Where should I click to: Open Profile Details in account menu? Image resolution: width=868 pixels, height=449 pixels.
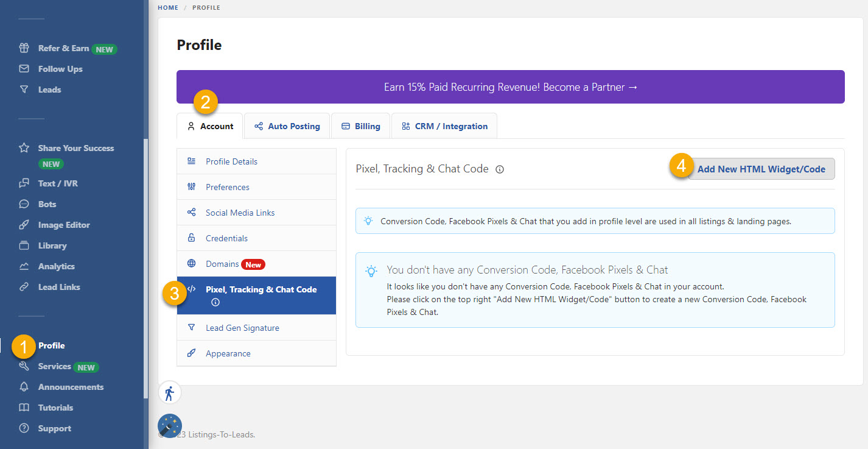pos(231,161)
